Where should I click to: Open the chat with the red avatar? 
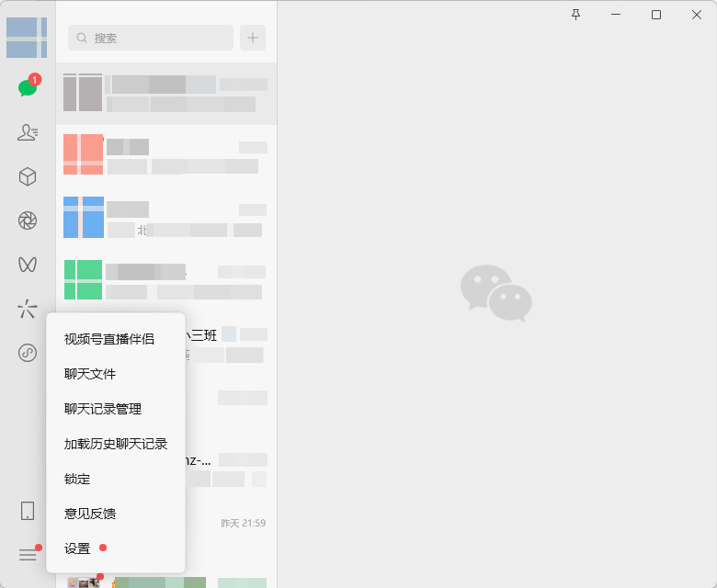pos(166,155)
